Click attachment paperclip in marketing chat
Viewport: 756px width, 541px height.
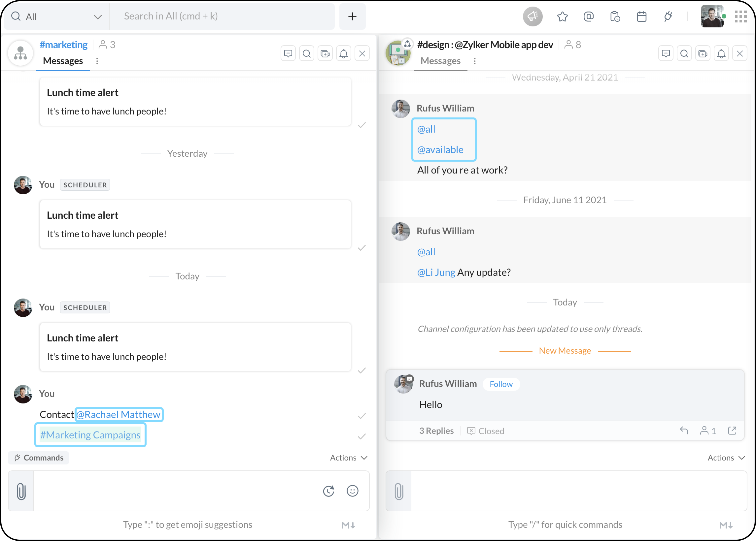[x=21, y=492]
